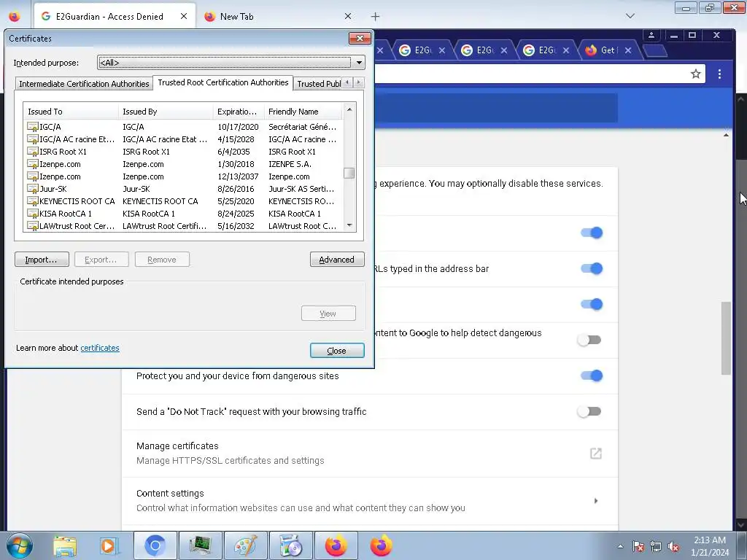
Task: Open the disc installer taskbar icon
Action: click(x=290, y=545)
